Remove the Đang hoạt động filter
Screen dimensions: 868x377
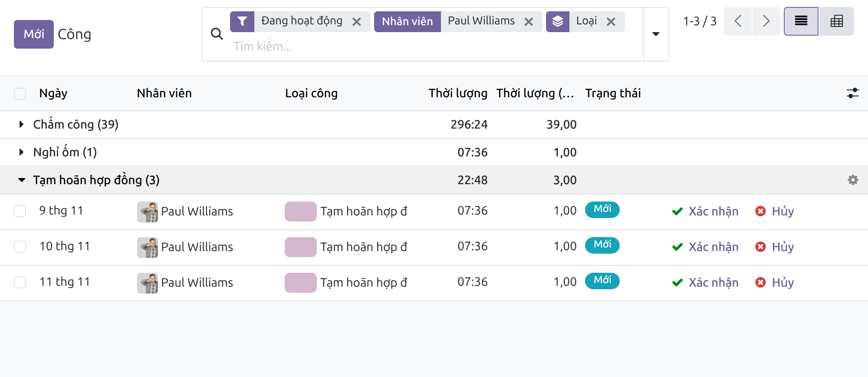[x=357, y=22]
